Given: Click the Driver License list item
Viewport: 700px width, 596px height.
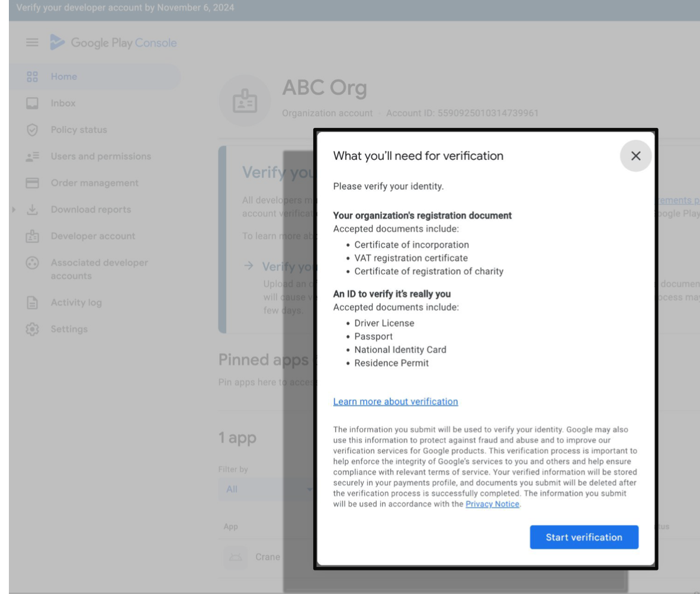Looking at the screenshot, I should 384,323.
